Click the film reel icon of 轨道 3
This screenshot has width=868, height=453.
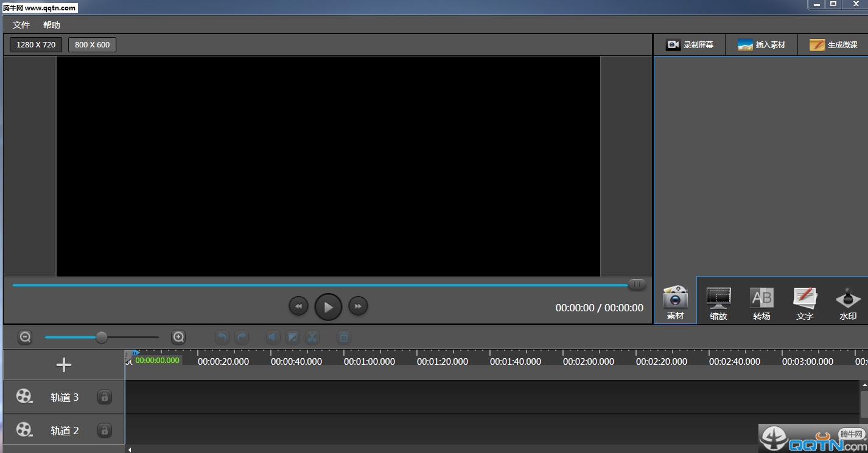(x=24, y=397)
